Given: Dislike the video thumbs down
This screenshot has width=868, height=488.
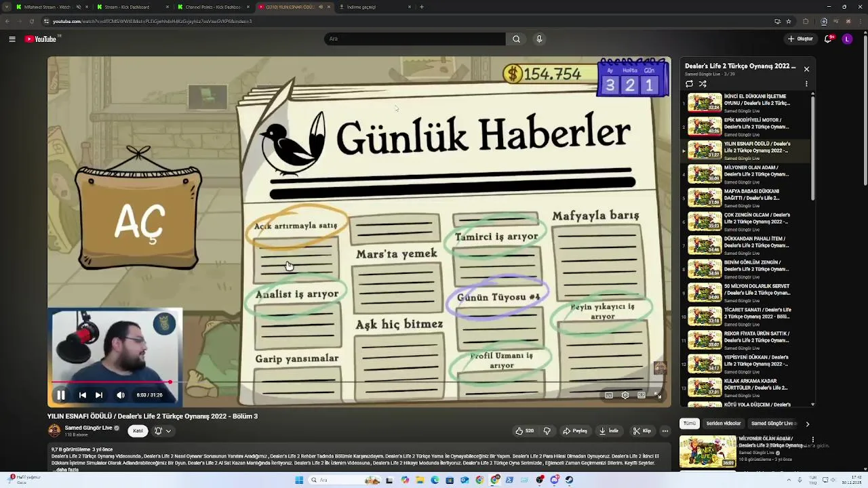Looking at the screenshot, I should [547, 430].
